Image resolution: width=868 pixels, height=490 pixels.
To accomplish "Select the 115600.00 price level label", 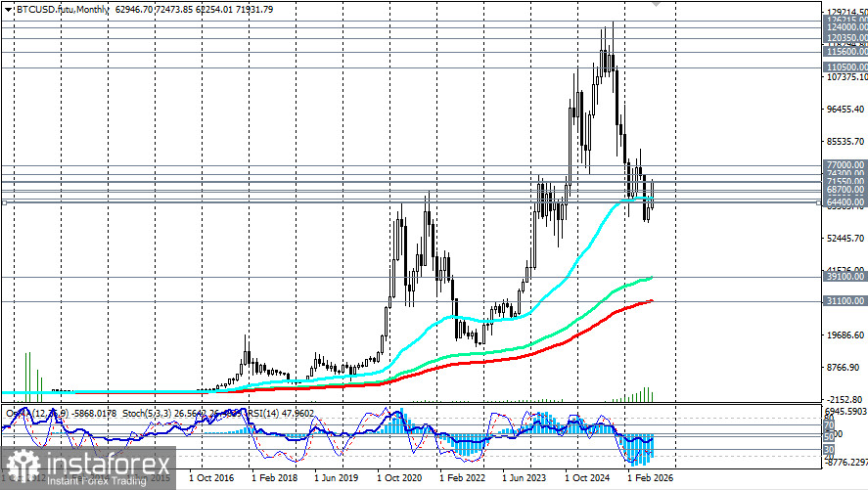I will coord(845,52).
